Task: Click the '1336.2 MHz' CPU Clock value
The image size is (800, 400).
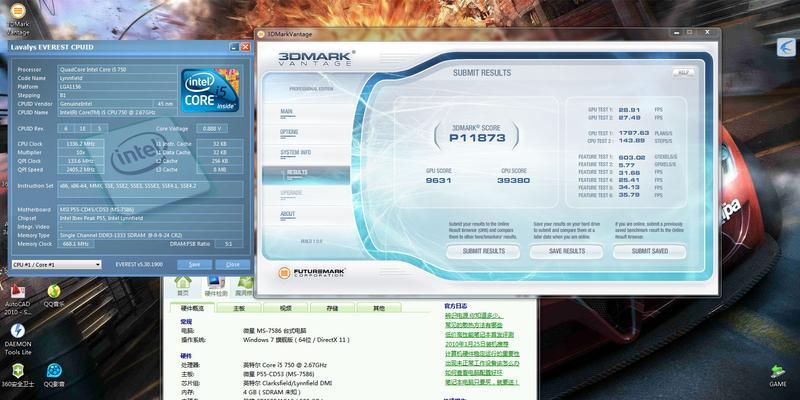Action: (81, 144)
